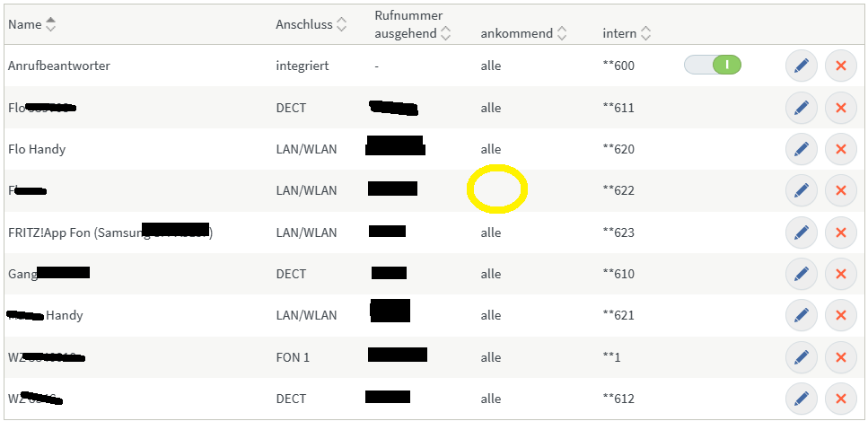Screen dimensions: 868x430
Task: Sort by Rufnummer ausgehend column
Action: click(x=445, y=34)
